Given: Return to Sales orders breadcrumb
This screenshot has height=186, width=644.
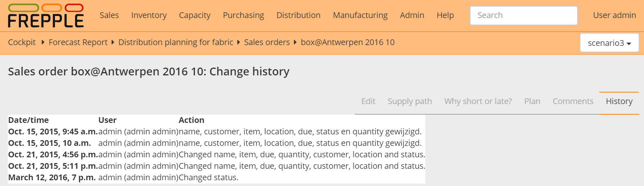Looking at the screenshot, I should pos(267,43).
